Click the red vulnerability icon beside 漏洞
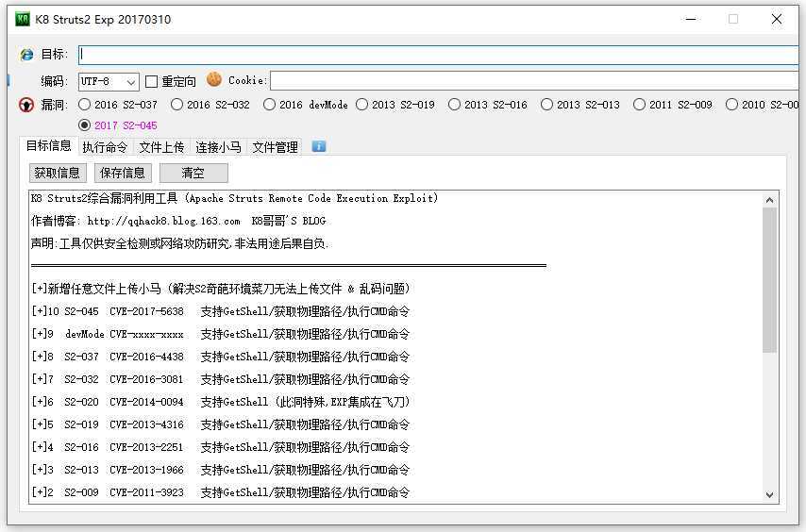 (x=26, y=105)
